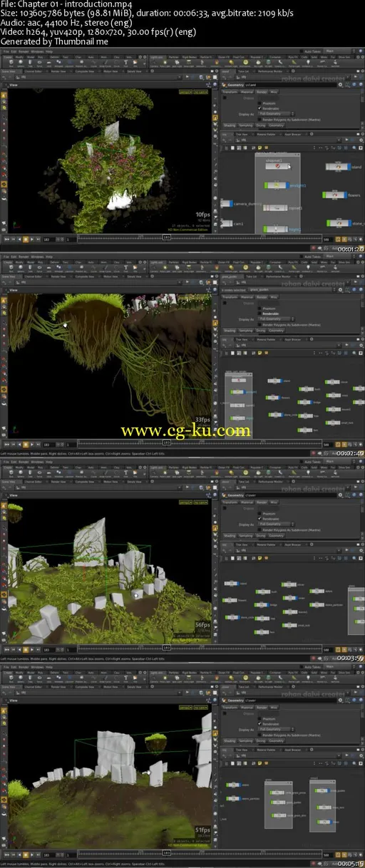Screen dimensions: 365x868
Task: Click the orange play button in third thumbnail
Action: click(25, 650)
